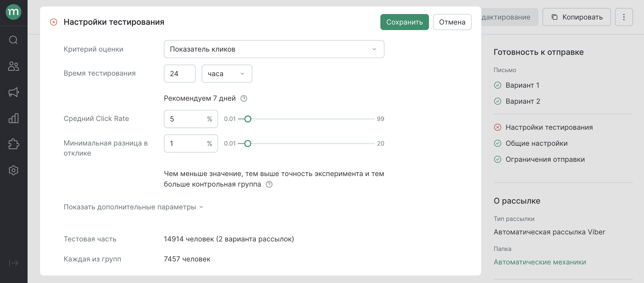Click the Готовность к отправке heading
Viewport: 644px width, 283px height.
539,52
